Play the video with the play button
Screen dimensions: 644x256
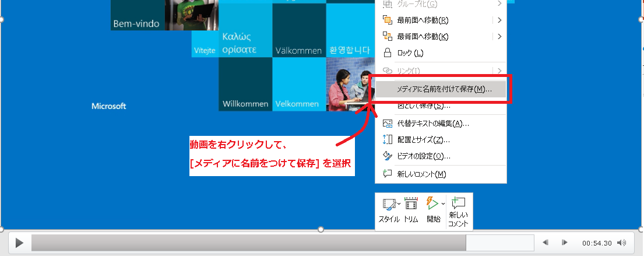point(19,243)
